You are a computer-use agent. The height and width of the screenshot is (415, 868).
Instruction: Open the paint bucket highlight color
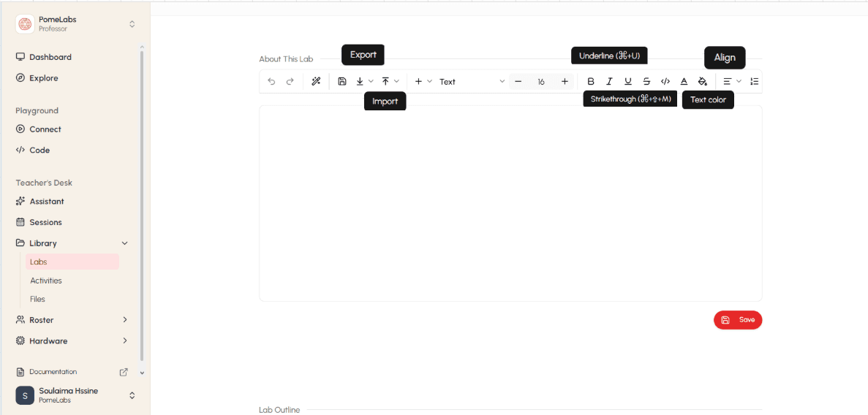click(703, 81)
